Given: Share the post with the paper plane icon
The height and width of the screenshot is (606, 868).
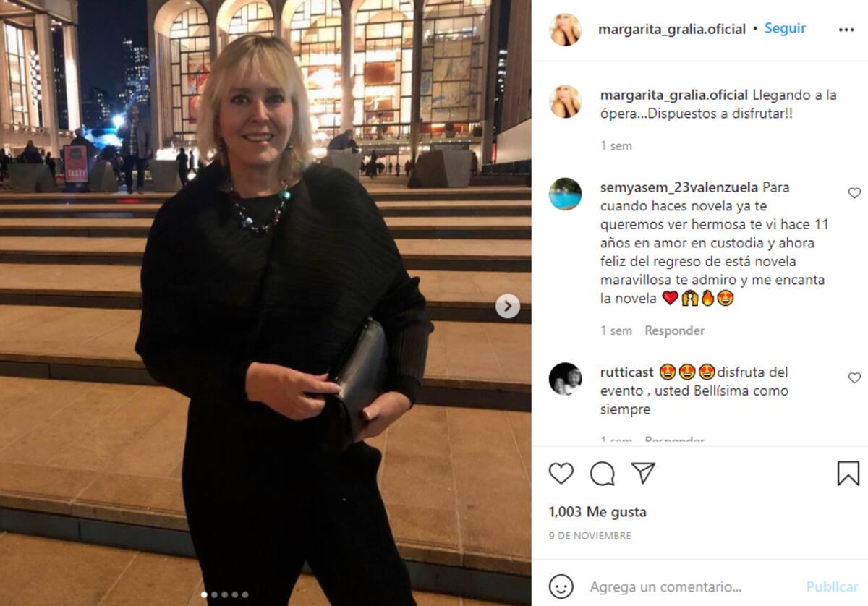Looking at the screenshot, I should [643, 473].
